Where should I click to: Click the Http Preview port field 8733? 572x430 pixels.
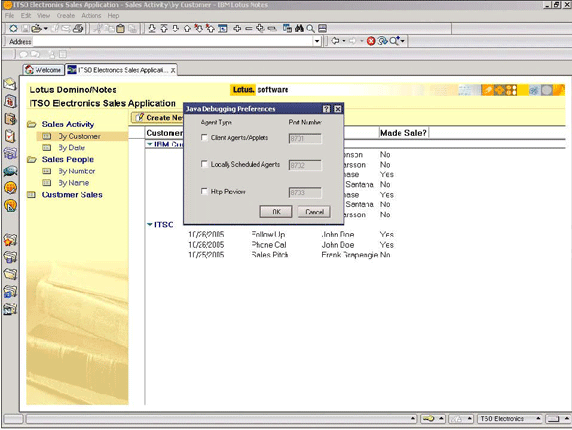pos(305,192)
